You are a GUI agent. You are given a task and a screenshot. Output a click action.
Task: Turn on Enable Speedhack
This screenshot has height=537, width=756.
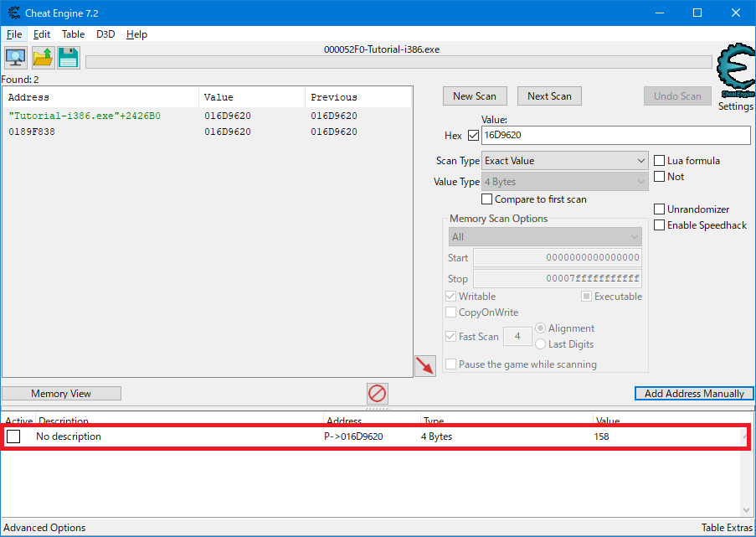click(x=659, y=225)
